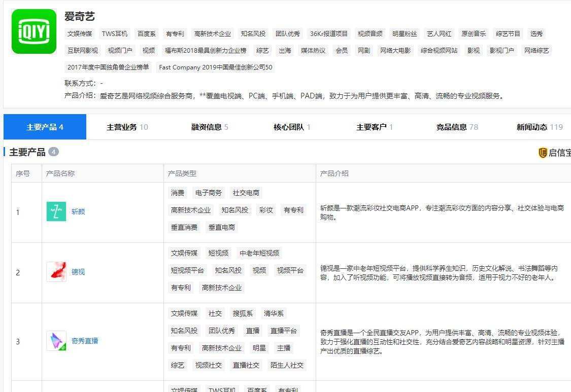Click the 福布斯2018最具创新力企业榜 tag
Viewport: 571px width, 392px height.
[206, 51]
